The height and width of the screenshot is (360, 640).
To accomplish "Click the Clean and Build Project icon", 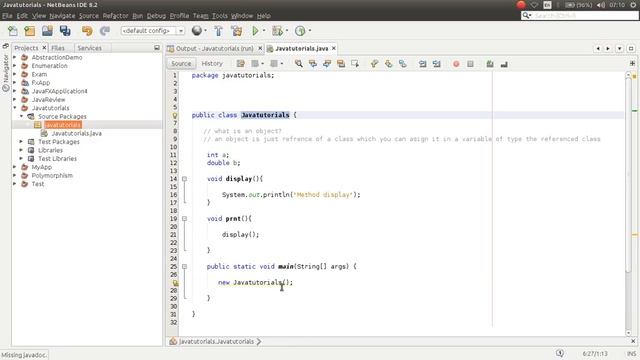I will (x=236, y=31).
